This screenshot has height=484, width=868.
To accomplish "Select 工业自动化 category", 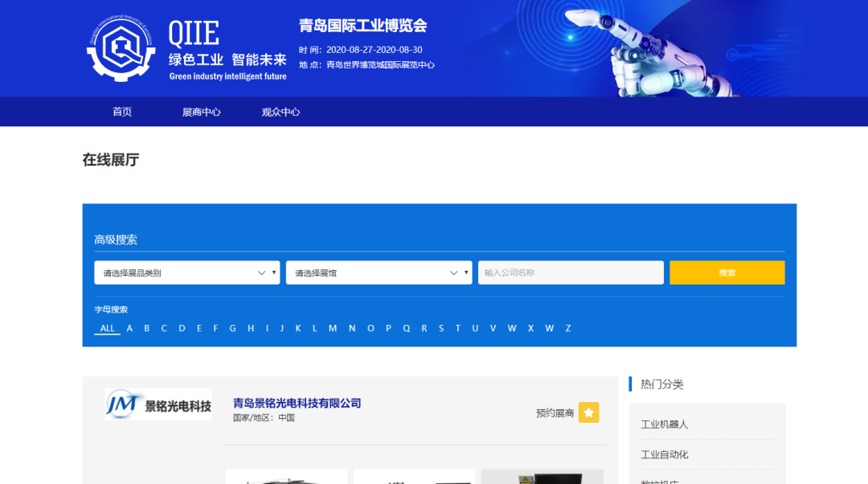I will pos(665,454).
